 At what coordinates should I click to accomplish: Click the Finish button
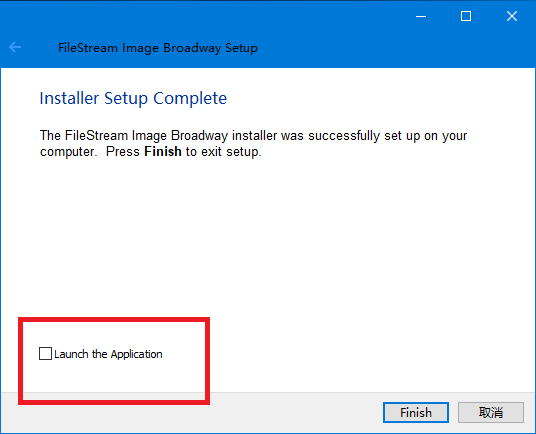tap(416, 412)
